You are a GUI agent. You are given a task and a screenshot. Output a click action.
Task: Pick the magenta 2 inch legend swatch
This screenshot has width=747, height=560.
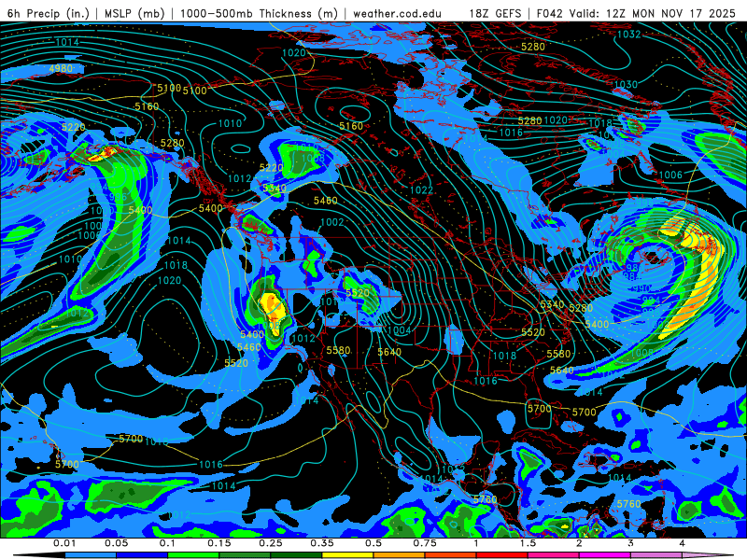coord(605,555)
